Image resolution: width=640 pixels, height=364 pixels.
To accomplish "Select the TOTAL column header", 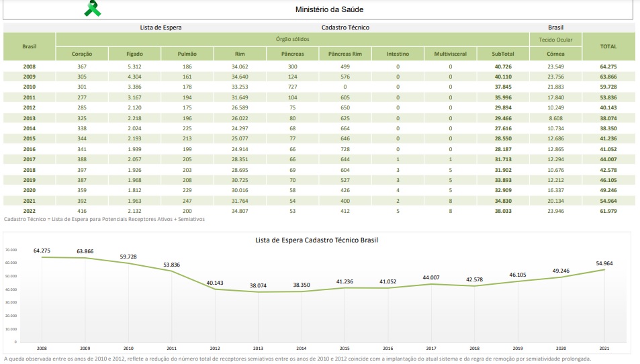I will [x=608, y=46].
